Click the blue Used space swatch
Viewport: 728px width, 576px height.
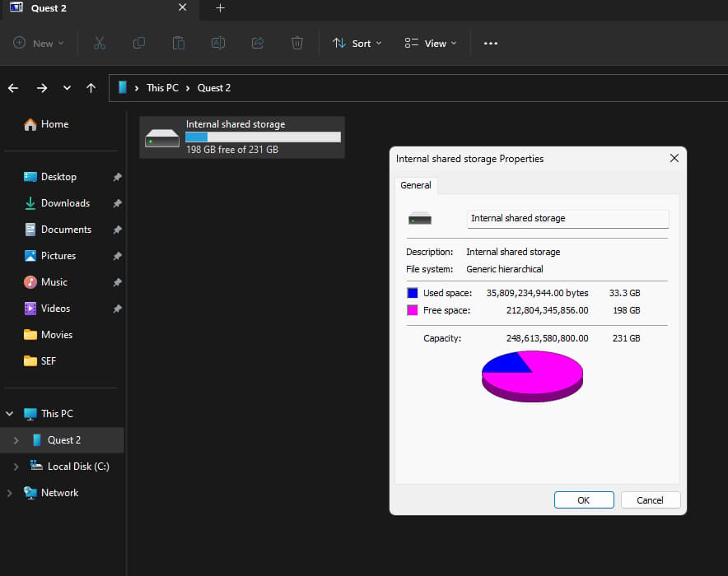[413, 293]
